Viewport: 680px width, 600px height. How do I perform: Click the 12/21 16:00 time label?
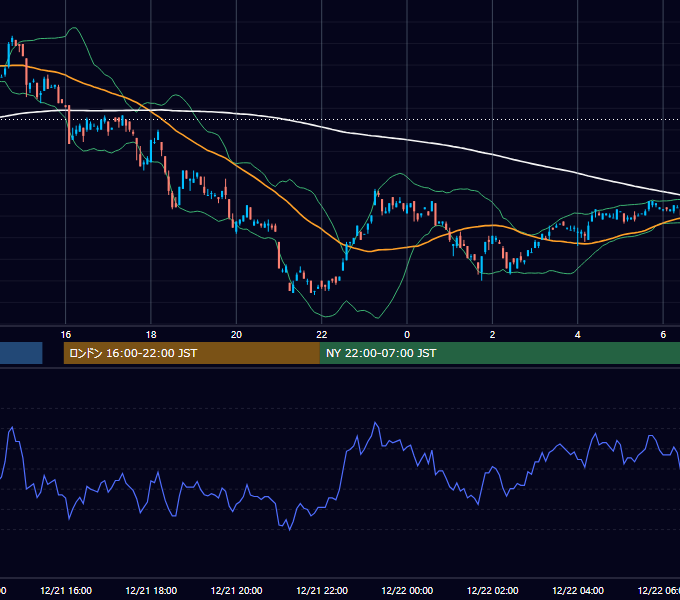[x=66, y=591]
